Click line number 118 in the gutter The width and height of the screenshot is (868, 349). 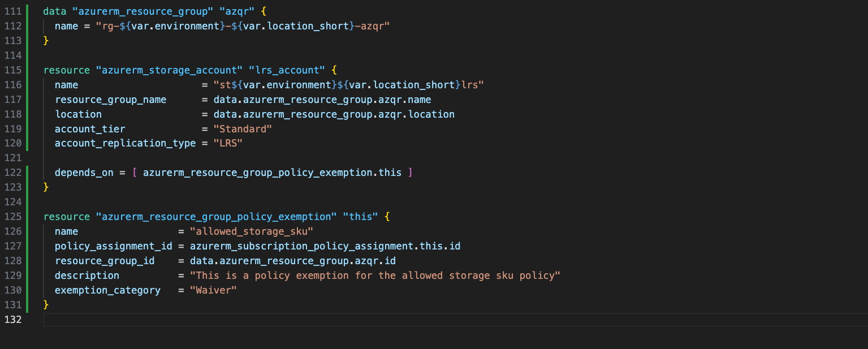(x=12, y=114)
